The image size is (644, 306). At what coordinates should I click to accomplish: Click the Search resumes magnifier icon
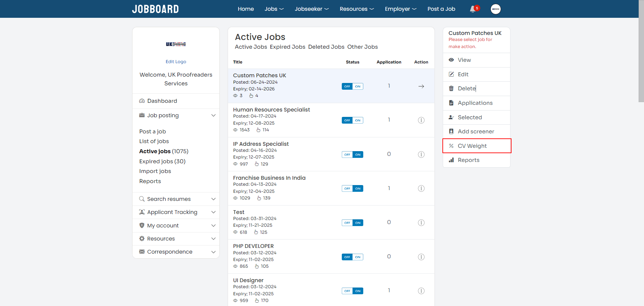tap(142, 199)
